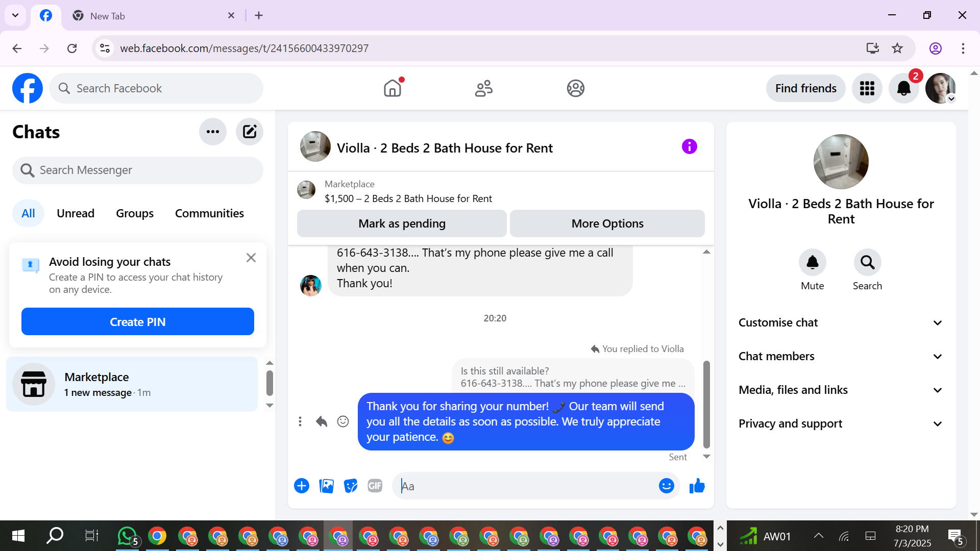980x551 pixels.
Task: Click the thumbs-up like send icon
Action: coord(697,486)
